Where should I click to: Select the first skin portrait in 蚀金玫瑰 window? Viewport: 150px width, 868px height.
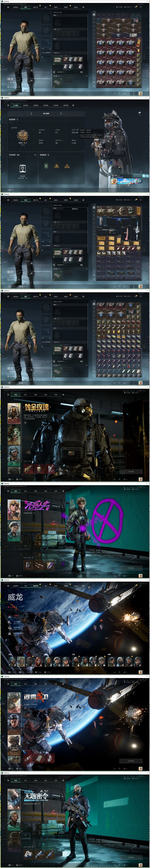14,413
